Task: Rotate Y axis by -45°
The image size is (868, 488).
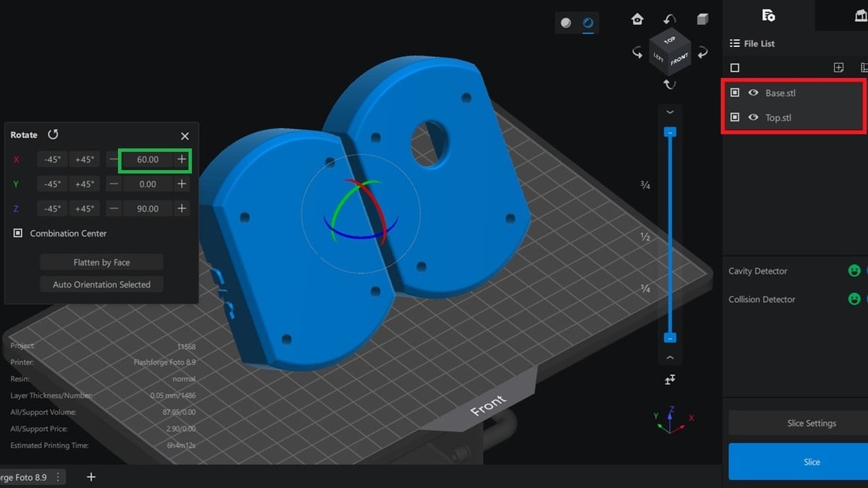Action: pyautogui.click(x=52, y=184)
